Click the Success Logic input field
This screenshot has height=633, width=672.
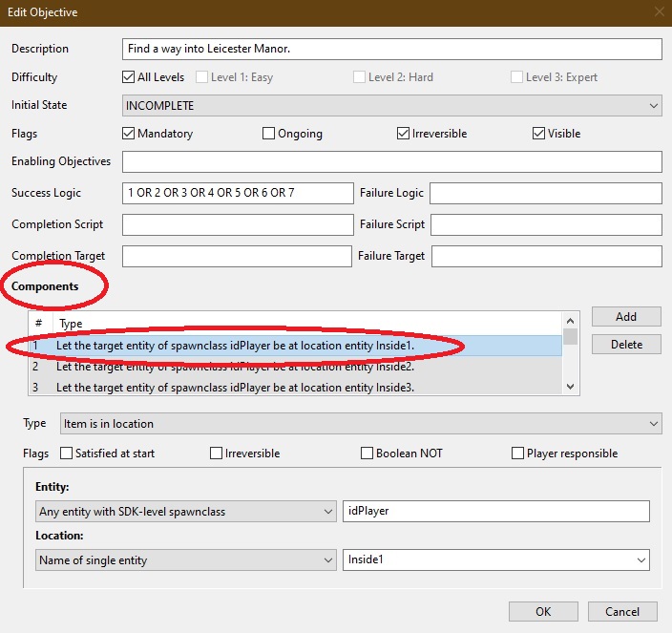pos(238,193)
